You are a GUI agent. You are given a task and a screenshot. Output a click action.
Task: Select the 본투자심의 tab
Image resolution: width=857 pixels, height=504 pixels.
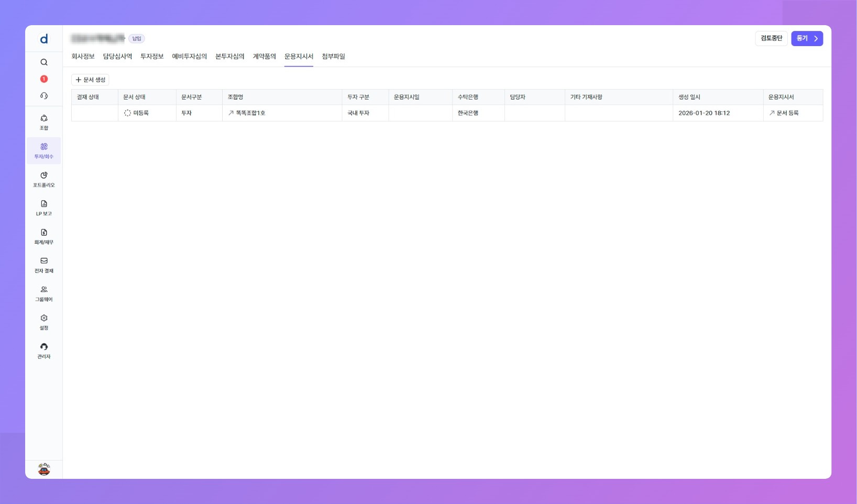pos(230,57)
